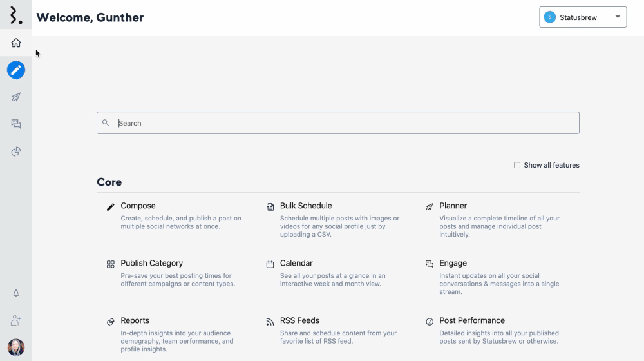
Task: Open notifications via the bell icon
Action: point(16,293)
